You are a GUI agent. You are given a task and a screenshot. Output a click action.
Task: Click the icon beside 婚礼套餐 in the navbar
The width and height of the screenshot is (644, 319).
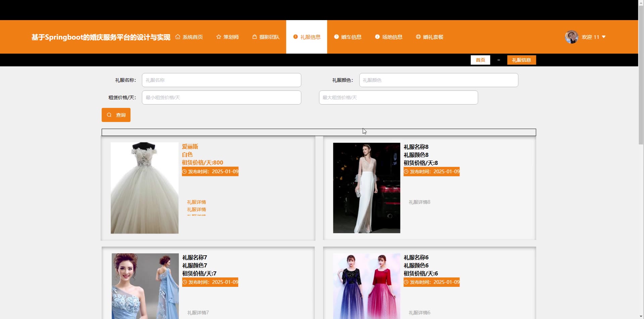click(x=418, y=37)
